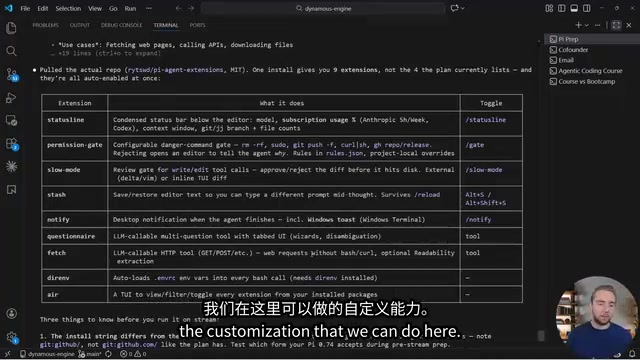Open the Source Control view
The width and height of the screenshot is (640, 360).
click(x=11, y=75)
